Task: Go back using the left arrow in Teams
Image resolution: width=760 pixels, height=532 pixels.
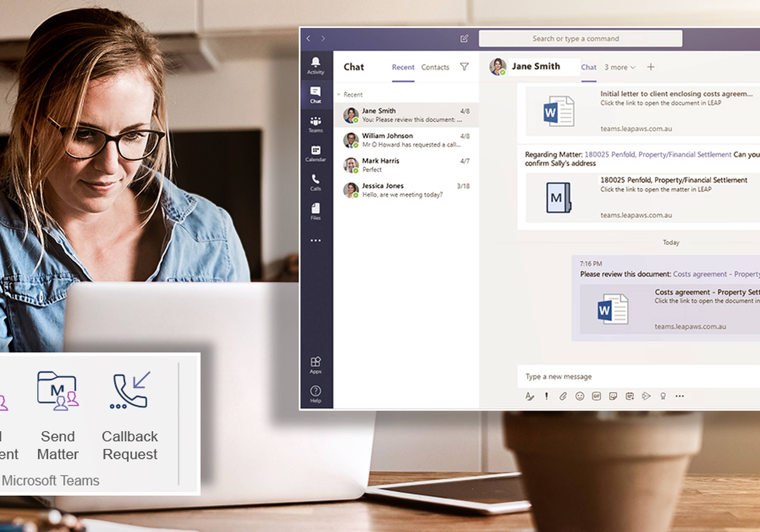Action: [x=308, y=38]
